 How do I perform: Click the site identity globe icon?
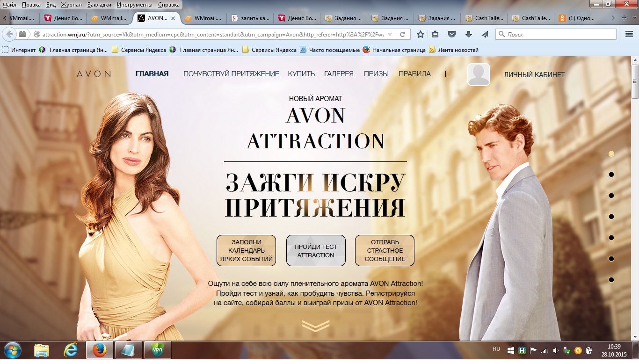coord(37,34)
